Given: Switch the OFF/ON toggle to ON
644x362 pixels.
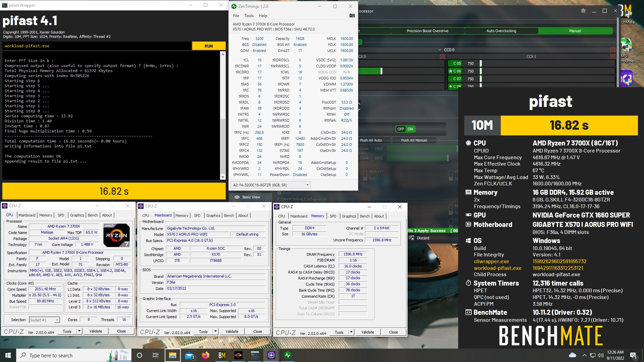Looking at the screenshot, I should point(411,129).
